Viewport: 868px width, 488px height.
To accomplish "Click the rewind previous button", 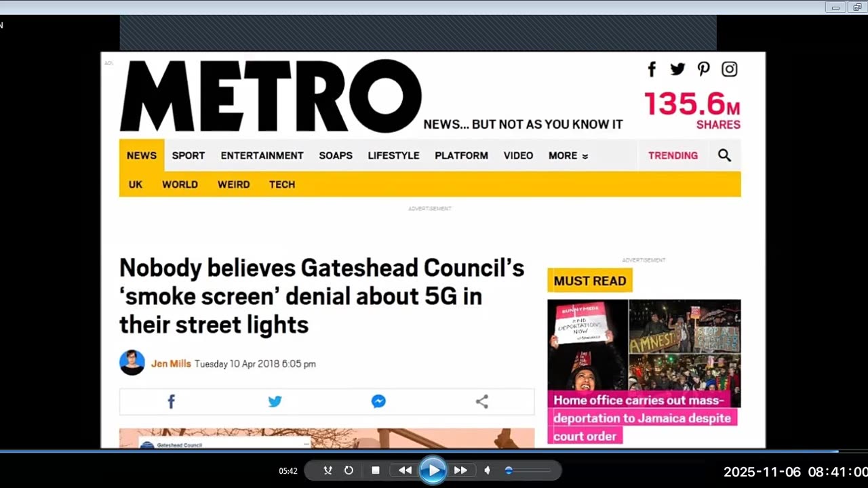I will [x=405, y=470].
